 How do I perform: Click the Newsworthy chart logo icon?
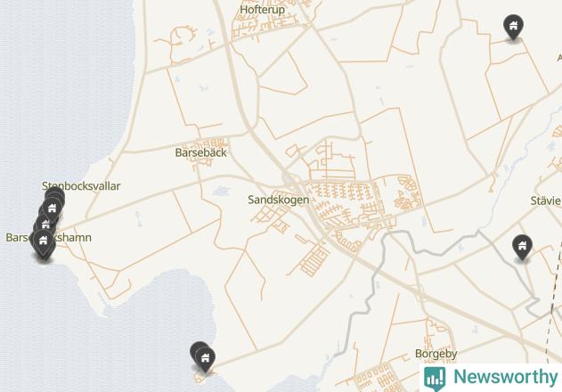click(x=435, y=378)
